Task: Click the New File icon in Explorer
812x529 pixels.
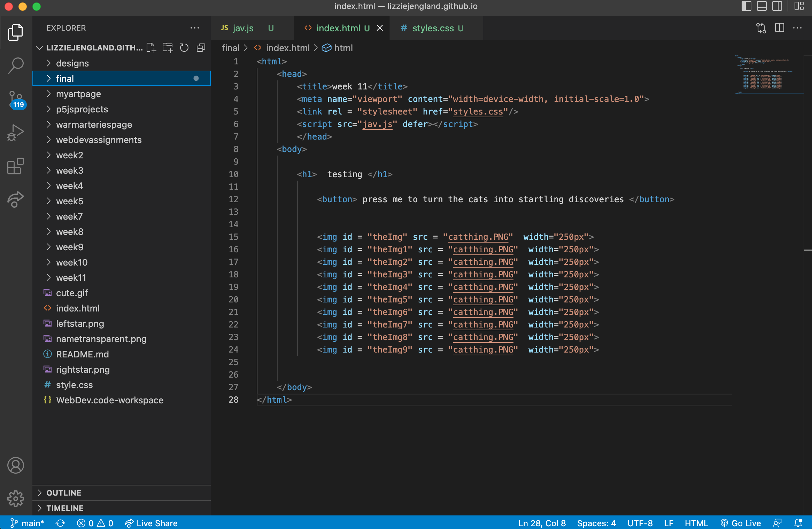Action: [x=151, y=48]
